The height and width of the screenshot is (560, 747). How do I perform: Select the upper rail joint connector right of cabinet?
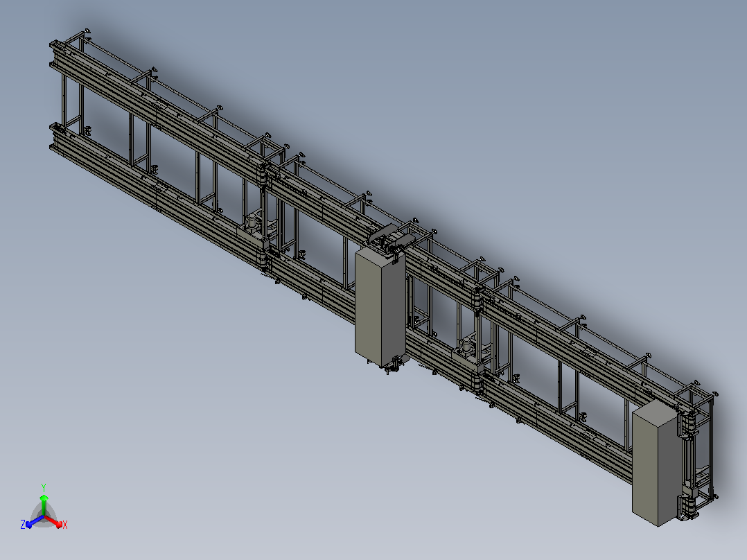click(x=477, y=299)
